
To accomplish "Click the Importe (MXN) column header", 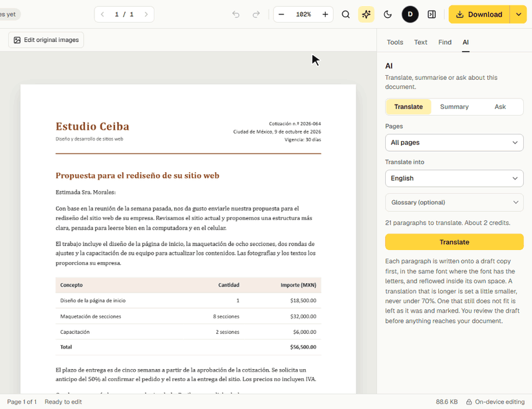I will point(298,285).
